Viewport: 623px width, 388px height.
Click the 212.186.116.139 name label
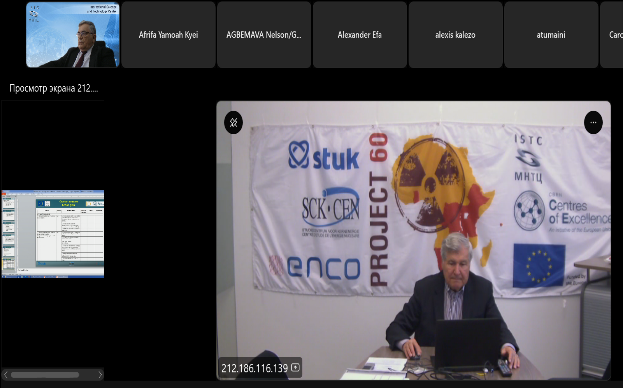pos(254,368)
